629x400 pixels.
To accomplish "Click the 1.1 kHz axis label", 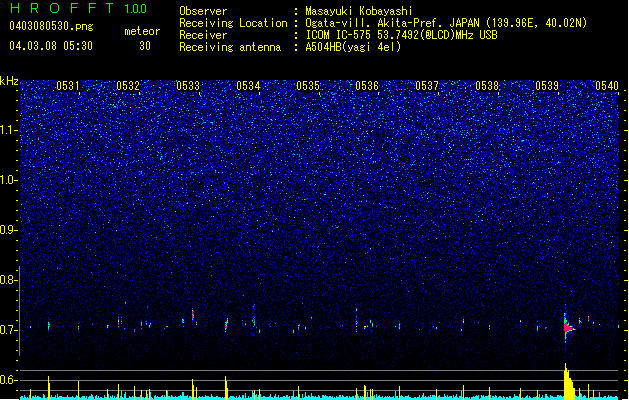I will pyautogui.click(x=9, y=130).
